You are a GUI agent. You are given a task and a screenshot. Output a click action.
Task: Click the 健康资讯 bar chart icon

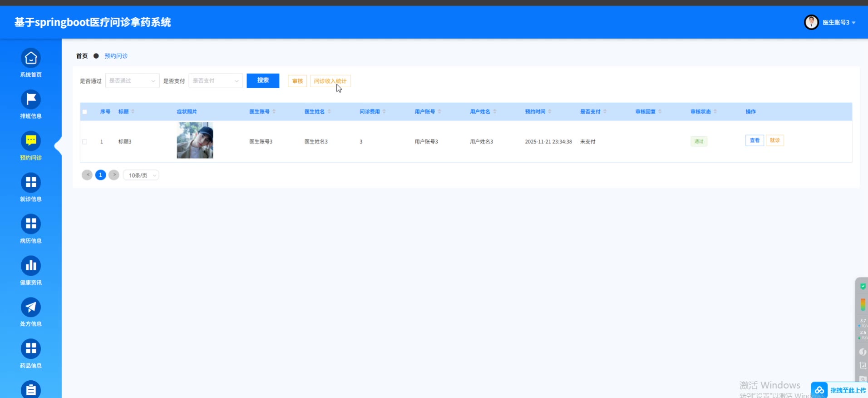pos(31,266)
